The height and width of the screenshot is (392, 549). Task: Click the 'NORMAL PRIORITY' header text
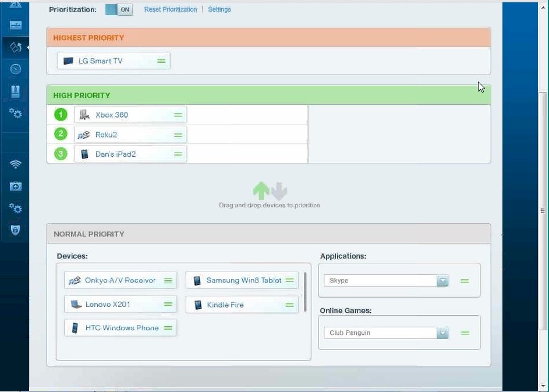click(89, 234)
